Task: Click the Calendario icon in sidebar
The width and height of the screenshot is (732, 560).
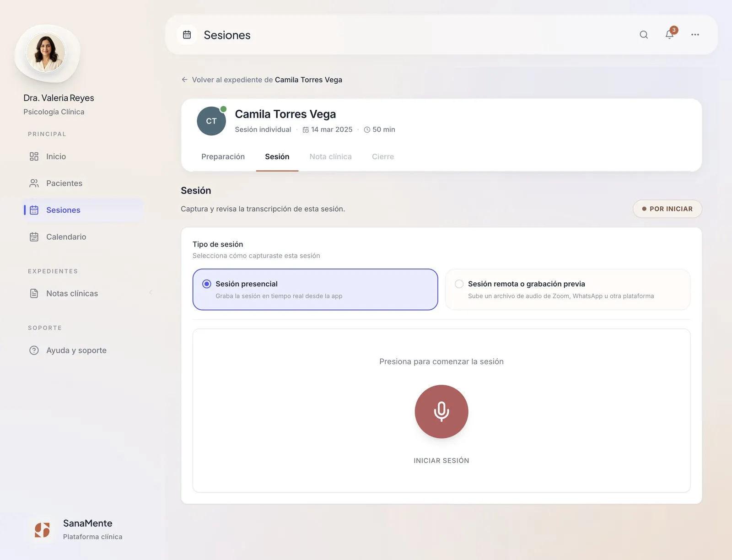Action: tap(34, 237)
